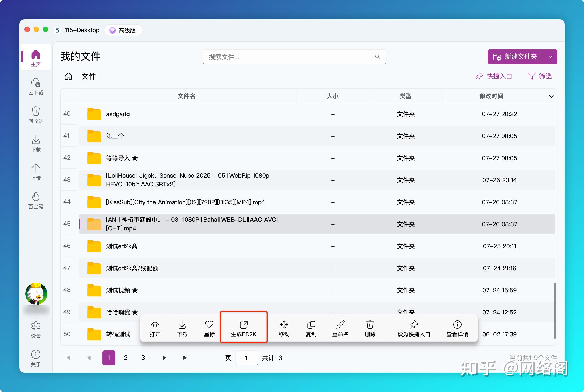The image size is (584, 392).
Task: Select the asdgadg folder row
Action: (317, 114)
